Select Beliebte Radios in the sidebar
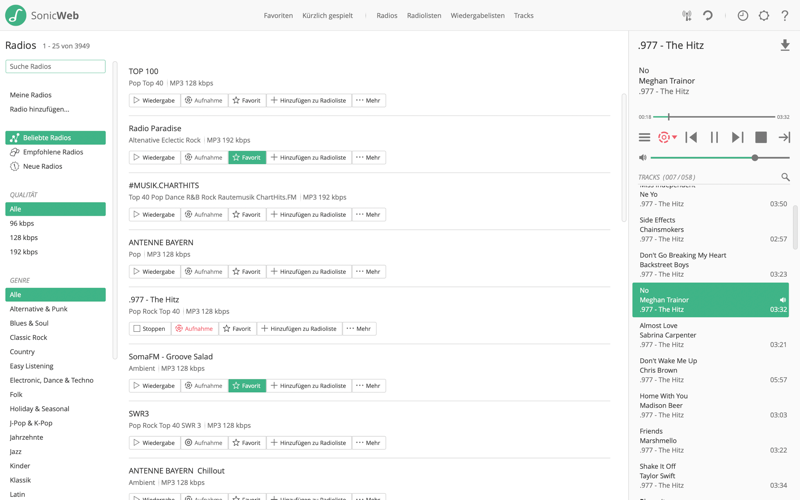800x500 pixels. [56, 138]
